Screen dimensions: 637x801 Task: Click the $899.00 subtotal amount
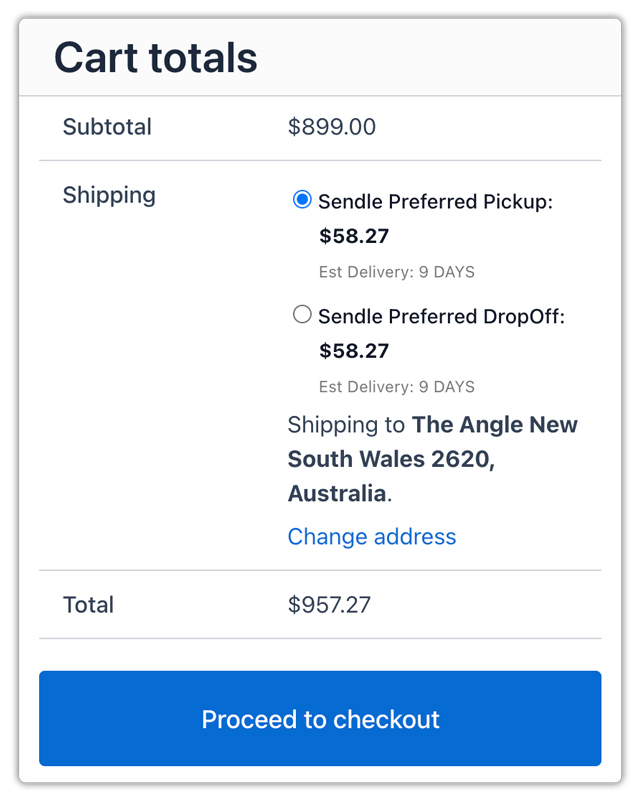pyautogui.click(x=331, y=127)
